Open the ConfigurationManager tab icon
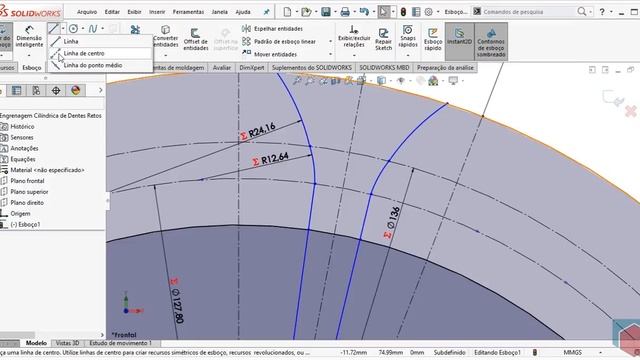640x360 pixels. point(36,90)
